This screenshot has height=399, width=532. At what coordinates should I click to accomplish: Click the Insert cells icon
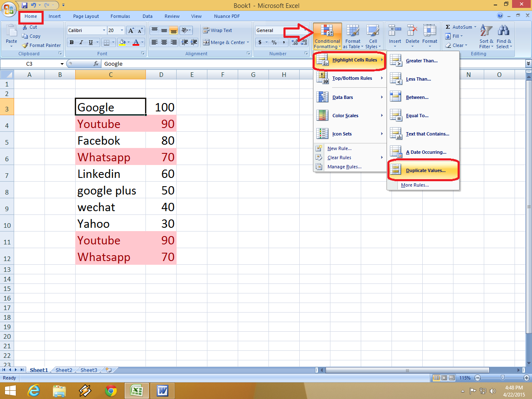click(394, 30)
